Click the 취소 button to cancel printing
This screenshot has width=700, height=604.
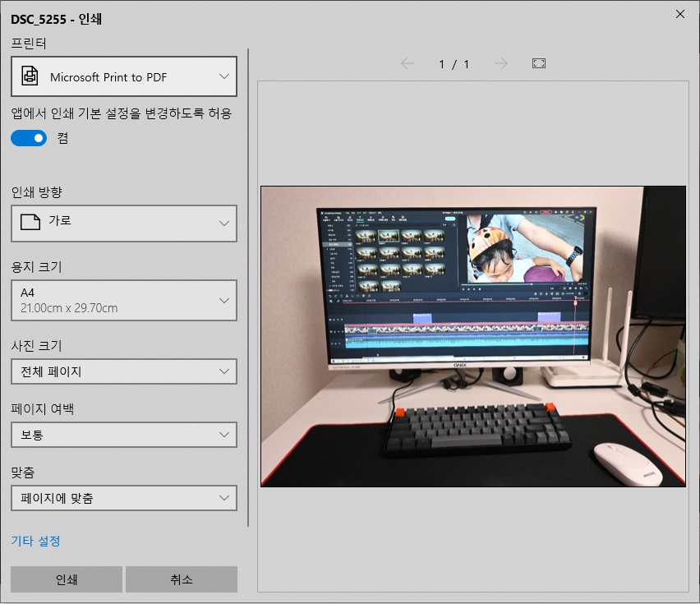(x=180, y=579)
